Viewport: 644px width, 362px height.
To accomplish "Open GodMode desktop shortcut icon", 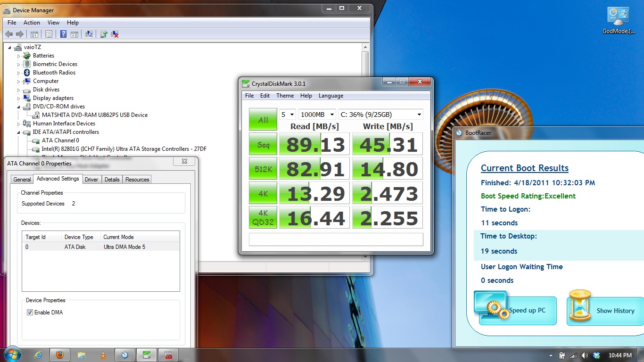I will pos(619,21).
